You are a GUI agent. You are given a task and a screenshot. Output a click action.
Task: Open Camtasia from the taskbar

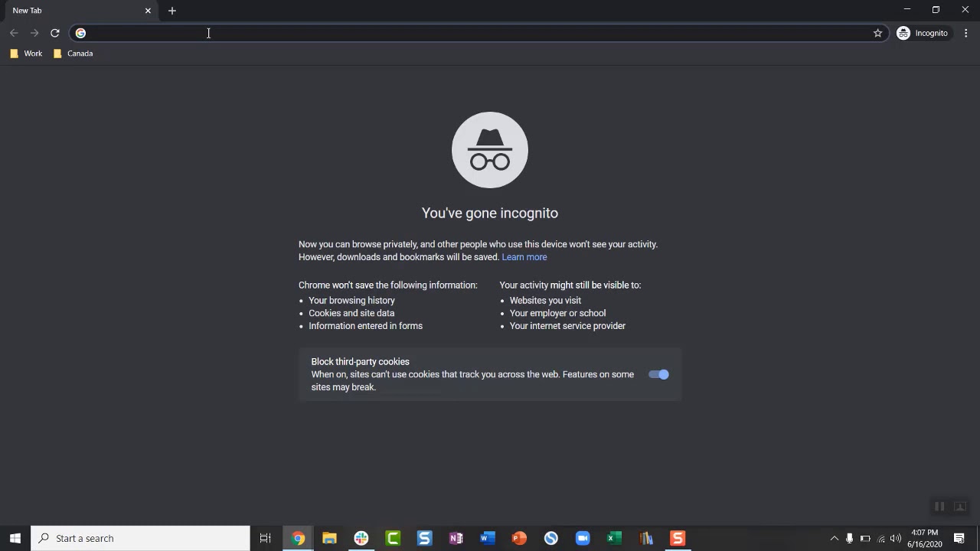(x=393, y=538)
